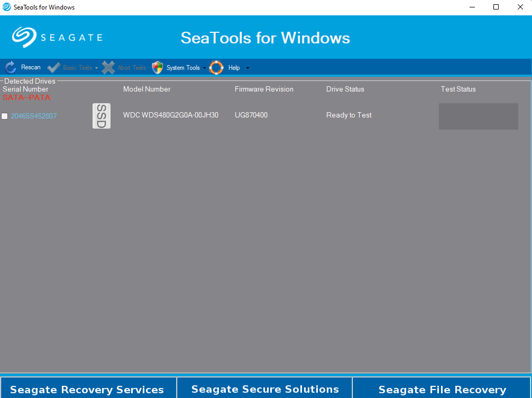Expand the Help dropdown arrow
532x398 pixels.
[247, 68]
